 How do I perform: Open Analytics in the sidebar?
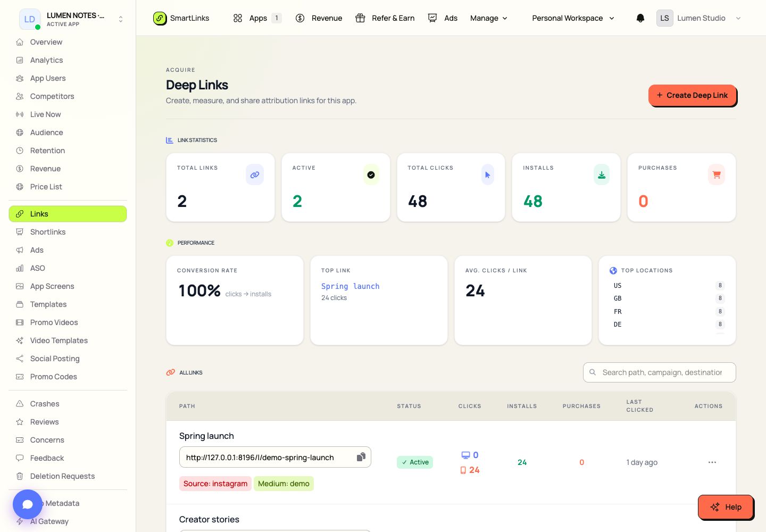point(68,60)
